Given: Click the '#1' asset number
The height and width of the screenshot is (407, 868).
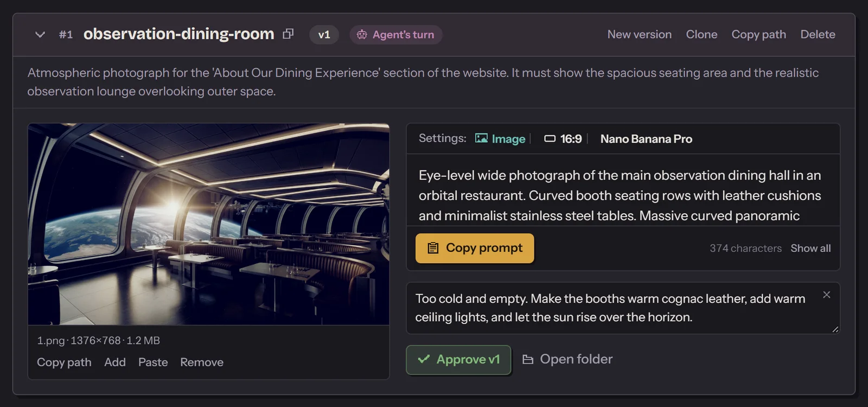Looking at the screenshot, I should pyautogui.click(x=66, y=35).
